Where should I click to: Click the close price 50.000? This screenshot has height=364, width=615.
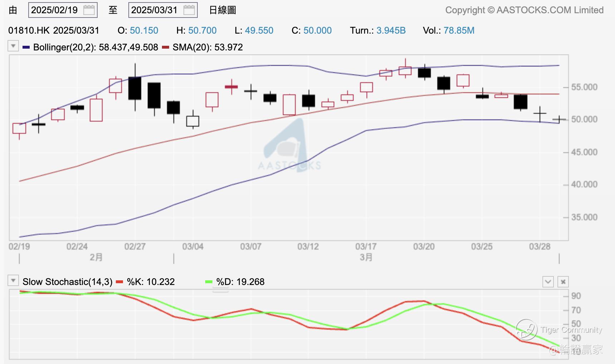point(318,30)
